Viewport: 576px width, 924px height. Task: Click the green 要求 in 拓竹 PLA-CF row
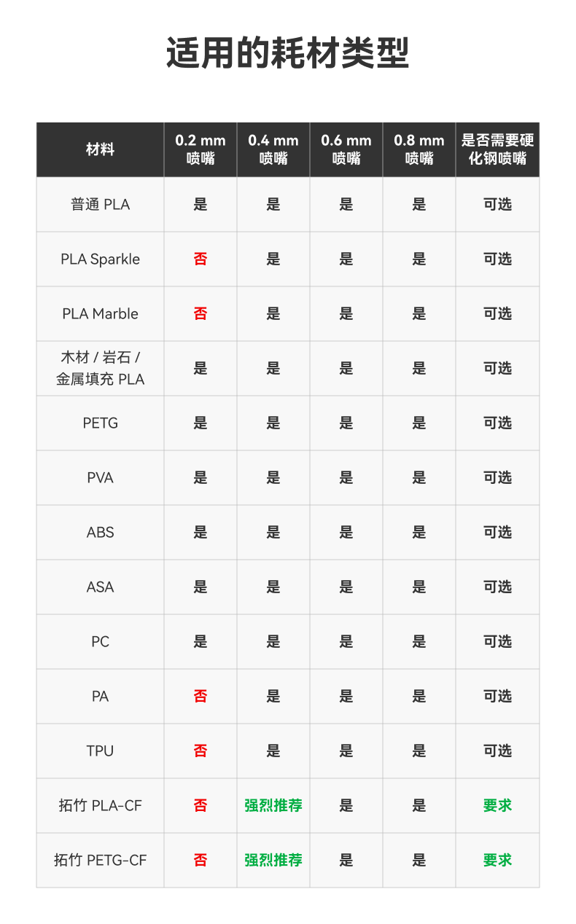497,806
